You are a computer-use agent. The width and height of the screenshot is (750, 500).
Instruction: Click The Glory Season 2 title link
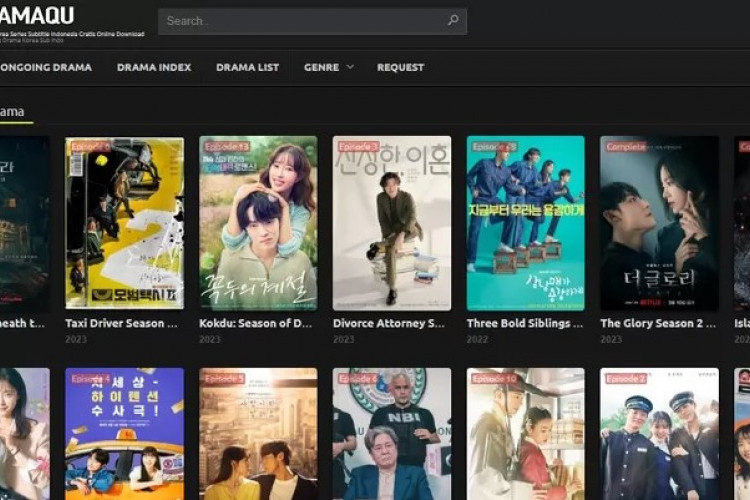click(658, 323)
